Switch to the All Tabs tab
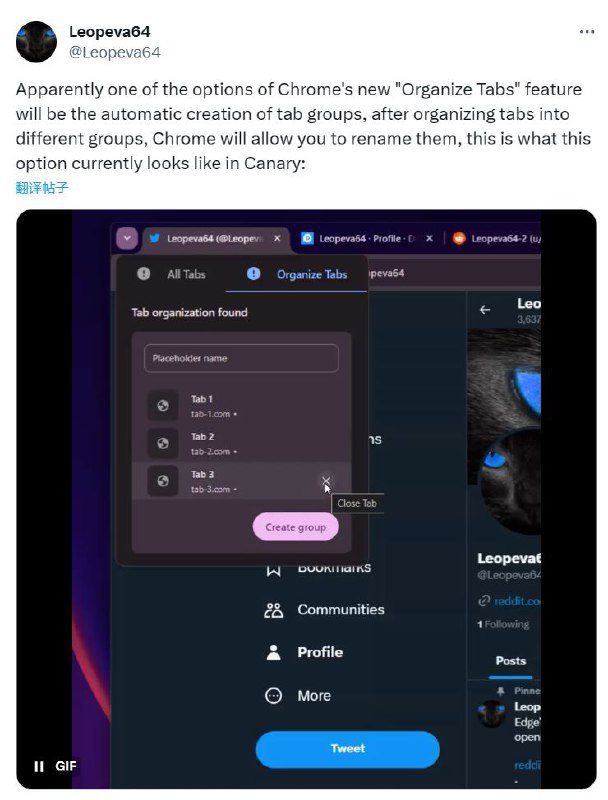This screenshot has width=608, height=800. click(171, 274)
